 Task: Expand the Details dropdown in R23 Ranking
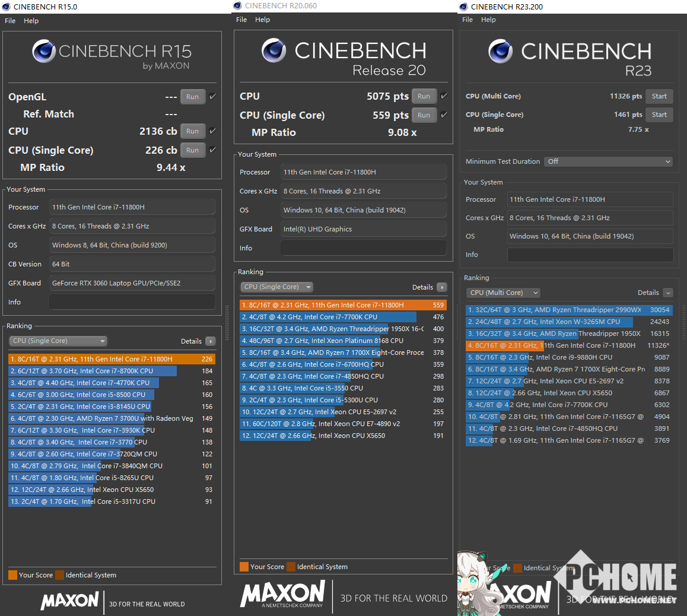[x=668, y=293]
